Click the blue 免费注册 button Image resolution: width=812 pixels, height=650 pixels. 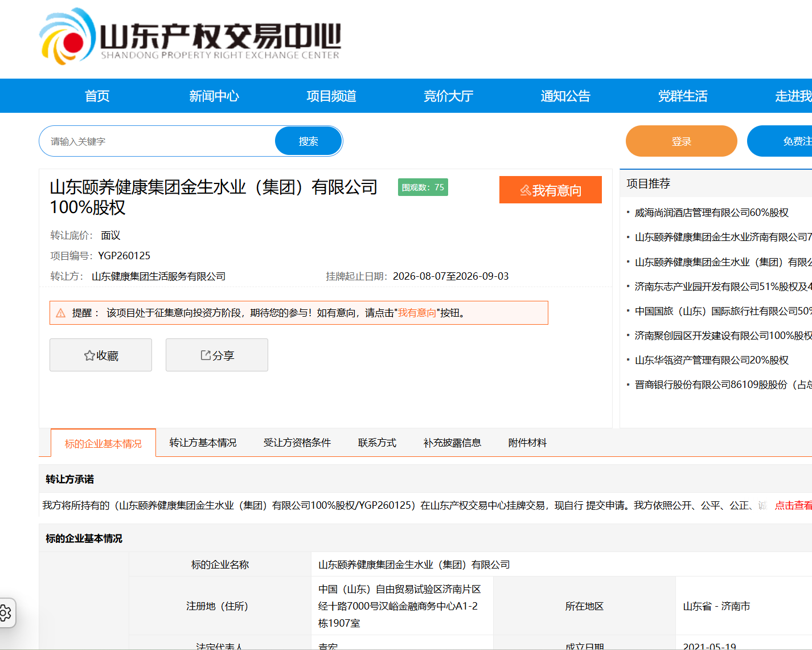click(780, 141)
